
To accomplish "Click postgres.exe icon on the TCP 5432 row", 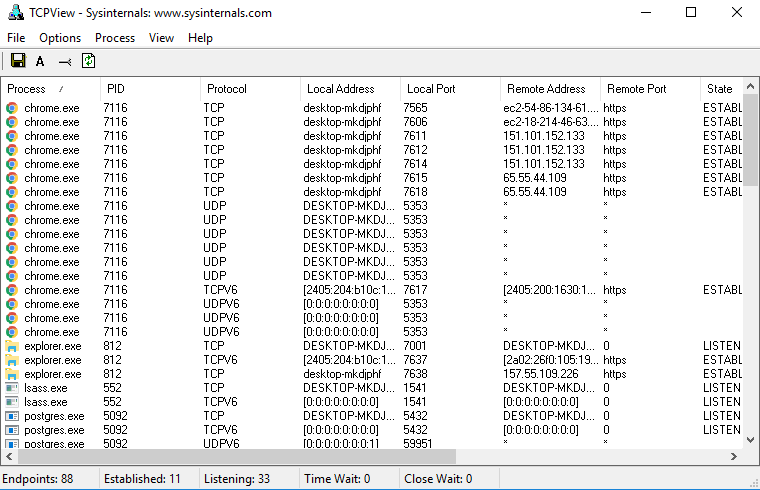I will click(x=12, y=416).
